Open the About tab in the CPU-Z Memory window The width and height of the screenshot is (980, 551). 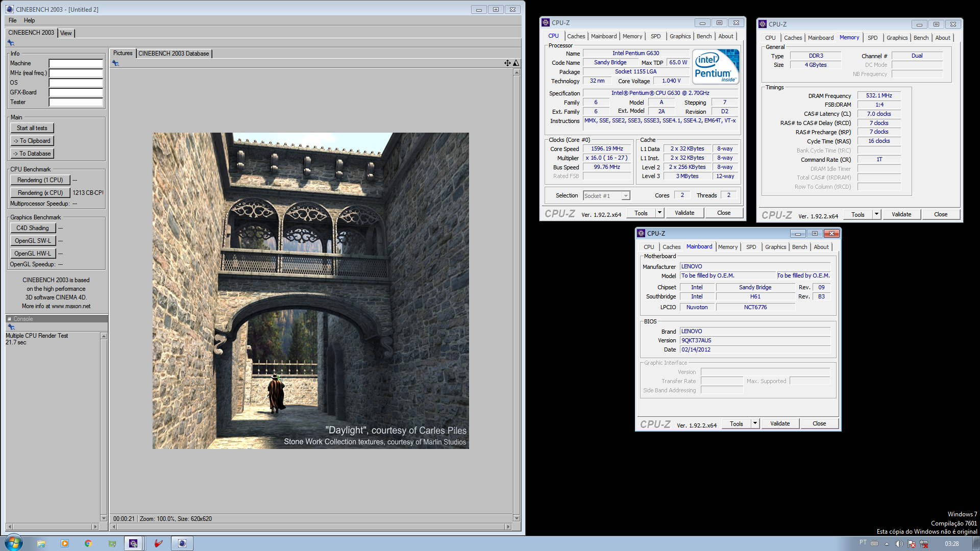943,38
